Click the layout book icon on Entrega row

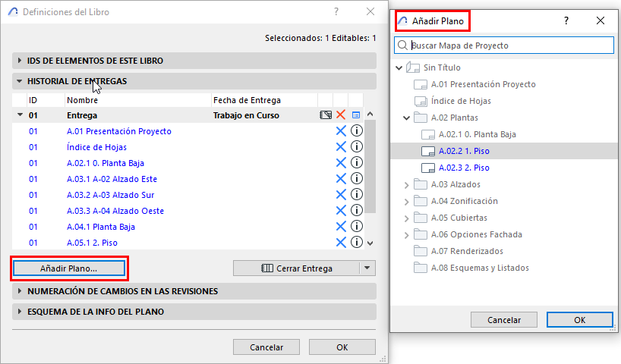click(x=326, y=115)
